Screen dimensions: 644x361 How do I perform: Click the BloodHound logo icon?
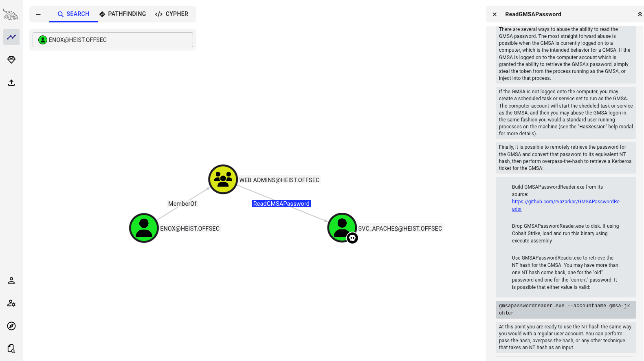[x=11, y=15]
